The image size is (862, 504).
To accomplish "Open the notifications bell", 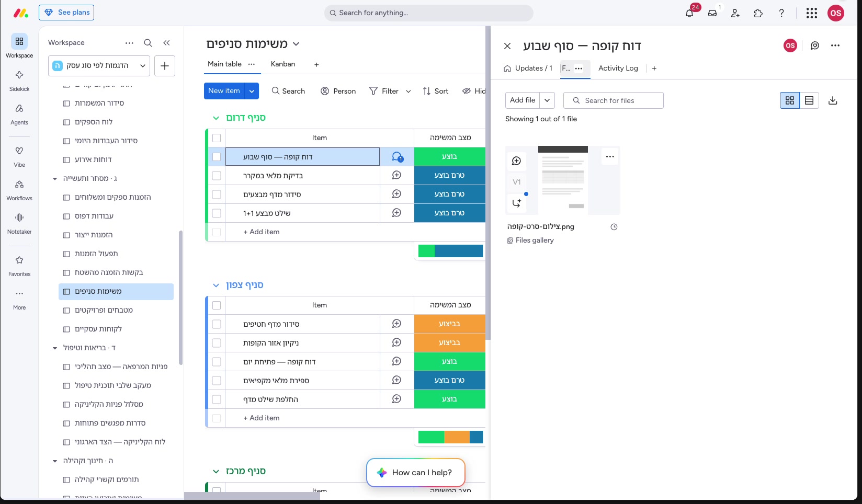I will tap(689, 13).
